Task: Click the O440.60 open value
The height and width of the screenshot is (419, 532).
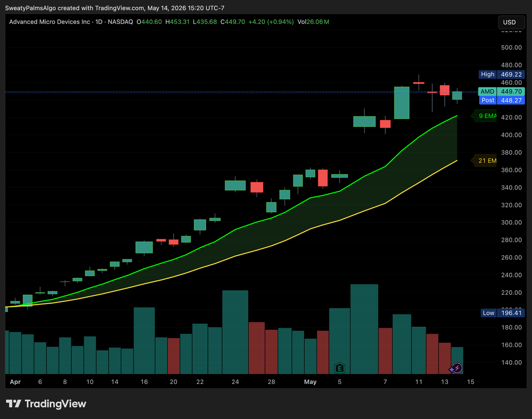Action: (150, 22)
